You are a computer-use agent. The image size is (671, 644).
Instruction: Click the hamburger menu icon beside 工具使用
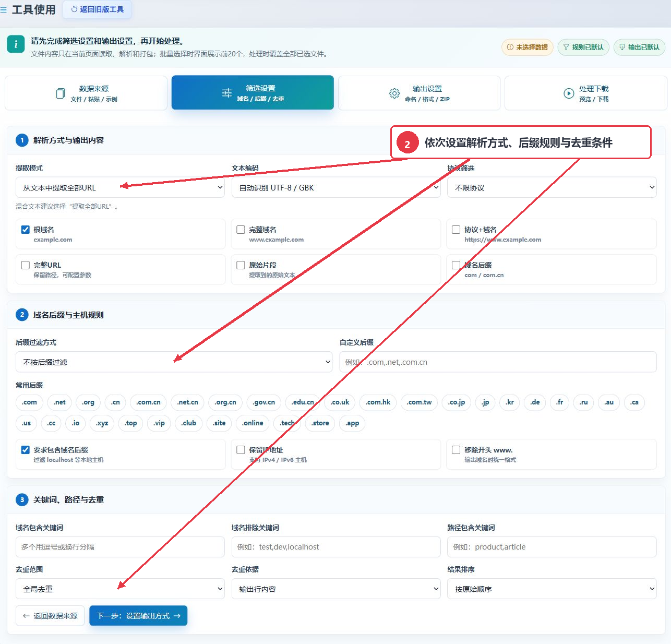click(x=4, y=9)
